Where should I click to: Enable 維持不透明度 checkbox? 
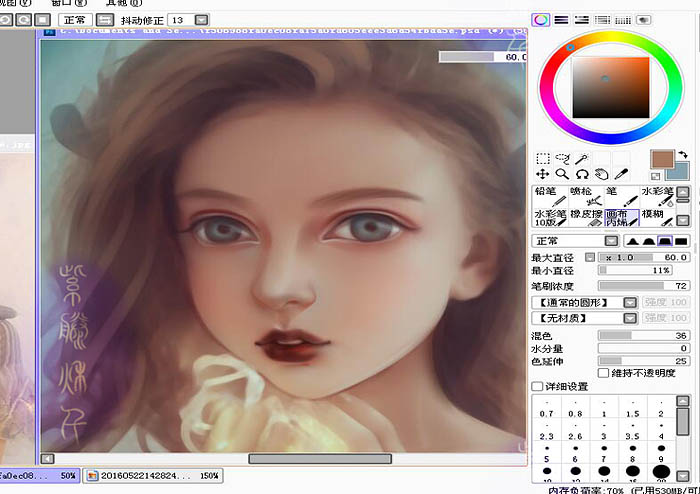click(x=604, y=373)
